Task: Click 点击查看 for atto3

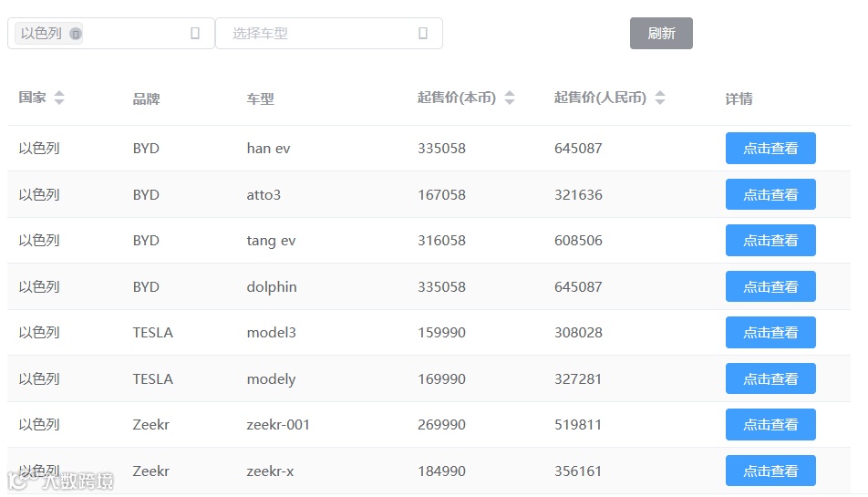Action: click(x=770, y=194)
